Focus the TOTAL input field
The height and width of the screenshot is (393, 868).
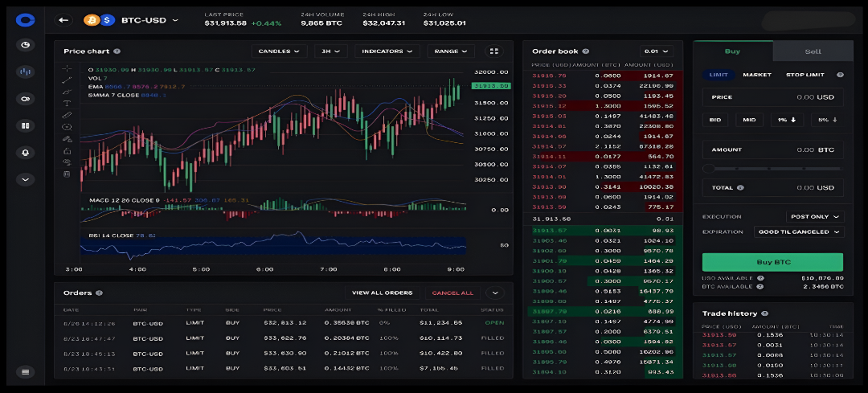point(773,187)
